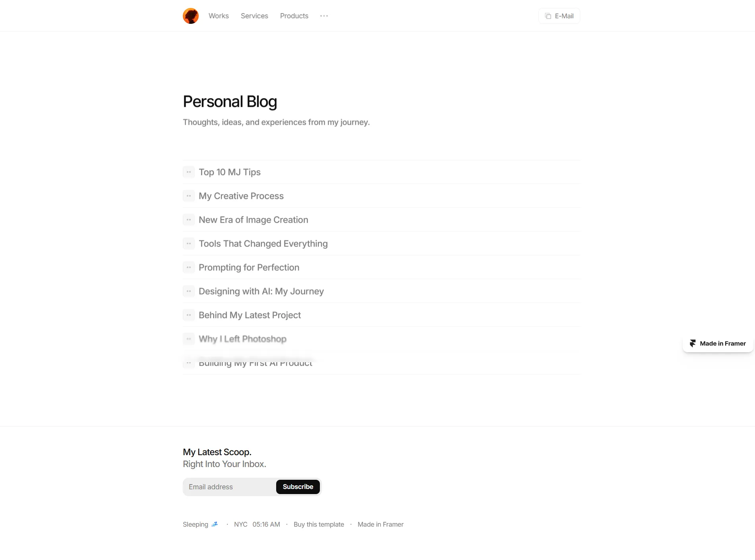Open the Works nav item
755x560 pixels.
219,16
